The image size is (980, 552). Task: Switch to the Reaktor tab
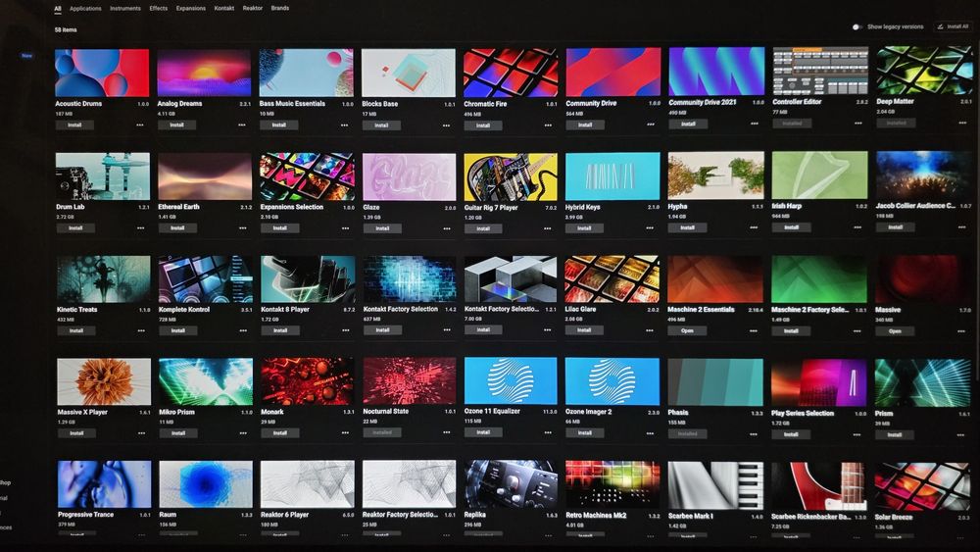pos(253,8)
